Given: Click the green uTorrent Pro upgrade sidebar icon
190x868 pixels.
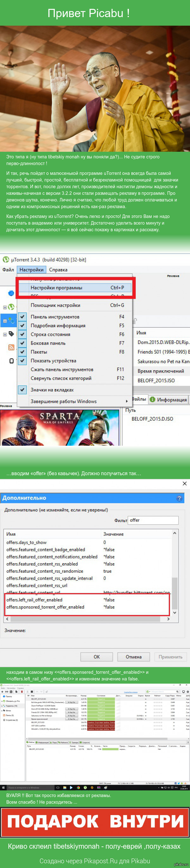Looking at the screenshot, I should [11, 307].
